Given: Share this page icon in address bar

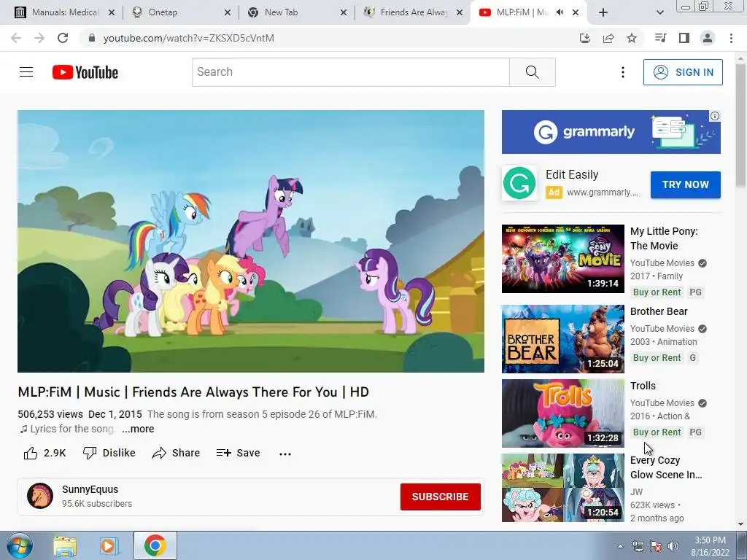Looking at the screenshot, I should pos(608,38).
